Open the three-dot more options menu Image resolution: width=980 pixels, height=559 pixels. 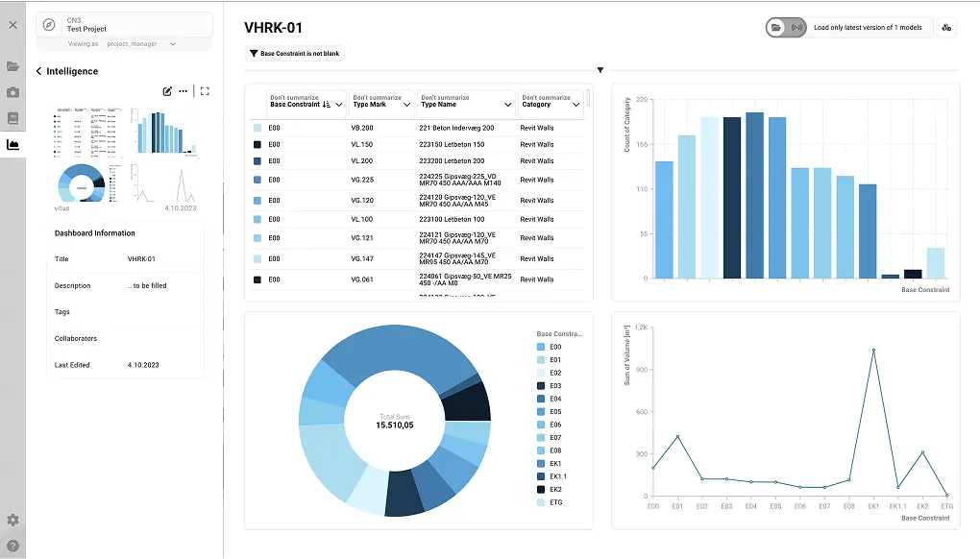coord(183,91)
